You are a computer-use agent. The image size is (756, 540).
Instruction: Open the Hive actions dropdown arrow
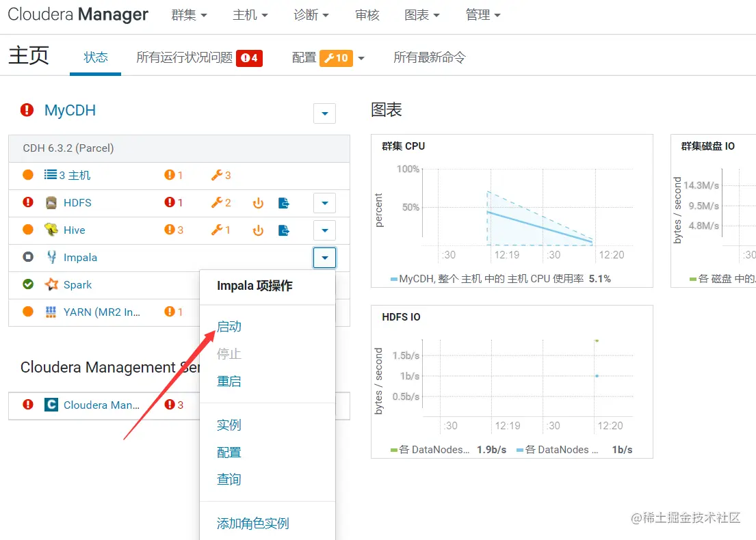(x=324, y=231)
